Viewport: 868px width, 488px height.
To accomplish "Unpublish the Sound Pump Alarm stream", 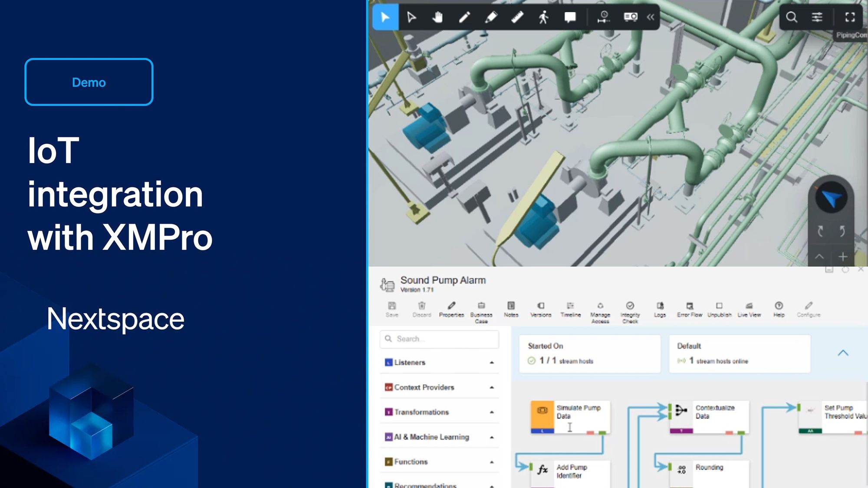I will coord(719,309).
